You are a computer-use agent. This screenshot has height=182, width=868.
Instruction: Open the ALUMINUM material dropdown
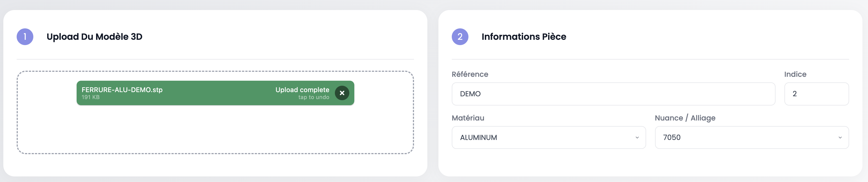[539, 137]
